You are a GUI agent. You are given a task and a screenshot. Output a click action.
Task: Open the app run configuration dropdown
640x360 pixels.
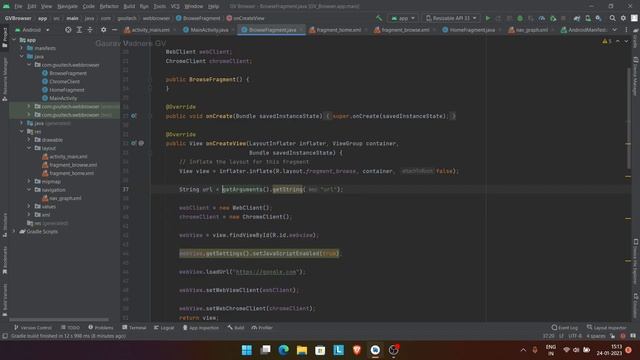click(x=403, y=18)
